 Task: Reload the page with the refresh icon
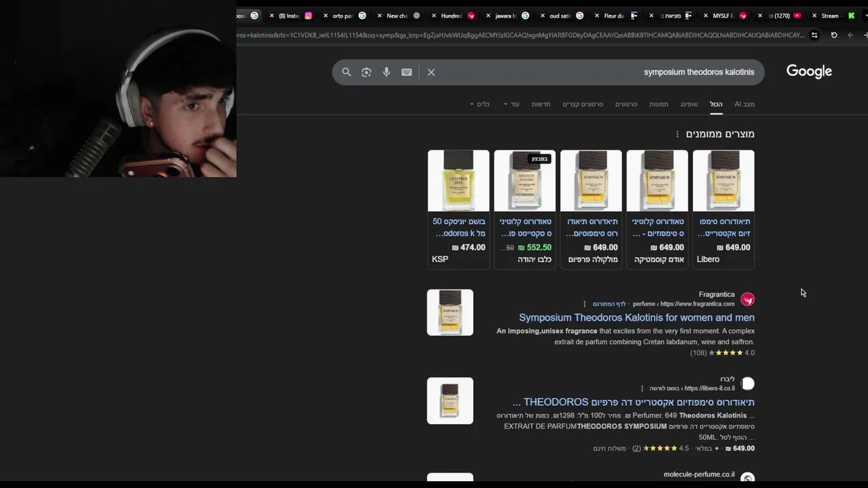[834, 35]
